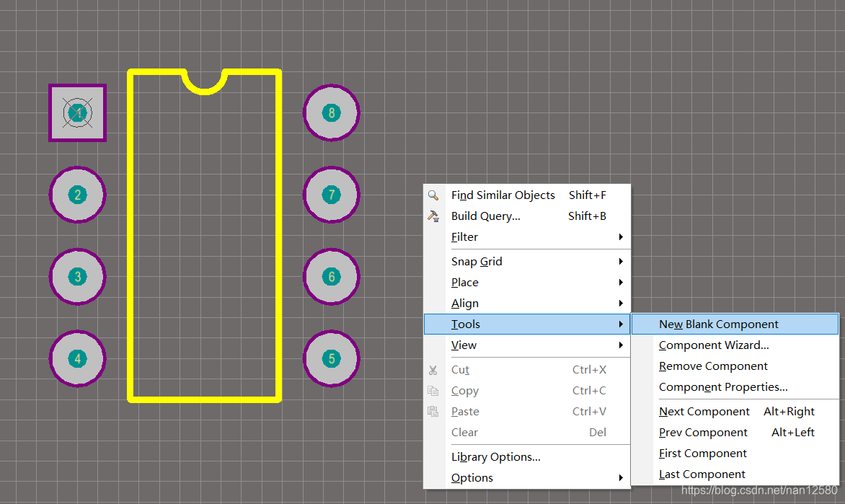Viewport: 845px width, 504px height.
Task: Choose Build Query... from context menu
Action: point(527,216)
